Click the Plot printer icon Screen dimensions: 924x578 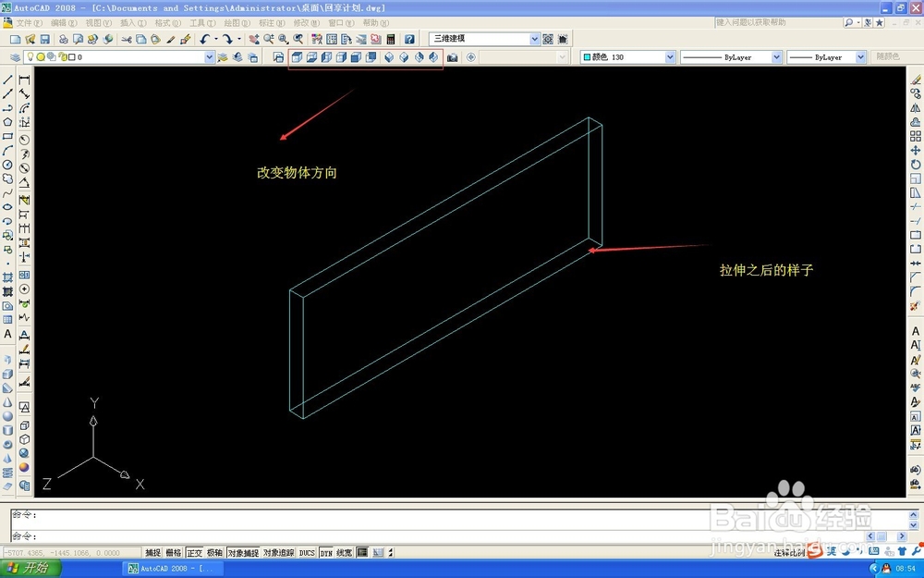pos(63,39)
